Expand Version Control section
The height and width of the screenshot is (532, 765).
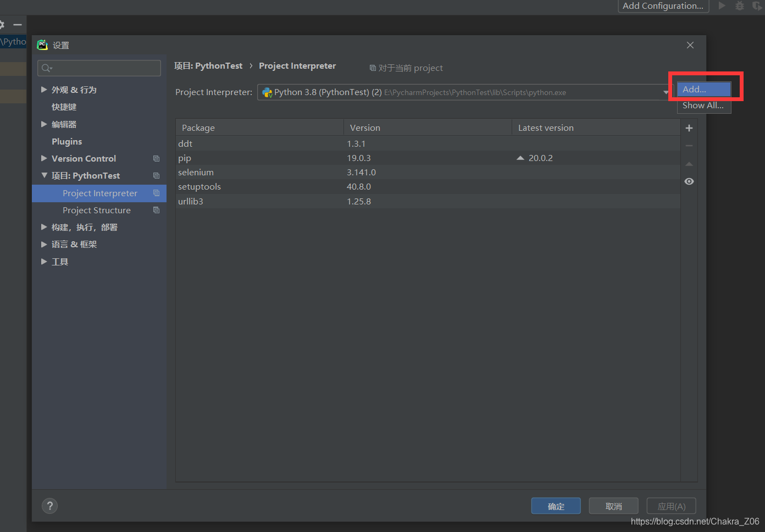point(44,158)
